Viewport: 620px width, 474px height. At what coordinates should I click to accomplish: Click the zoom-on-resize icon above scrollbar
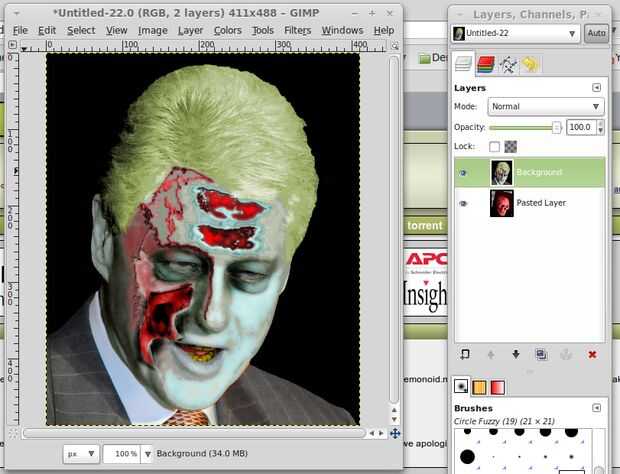[x=395, y=46]
